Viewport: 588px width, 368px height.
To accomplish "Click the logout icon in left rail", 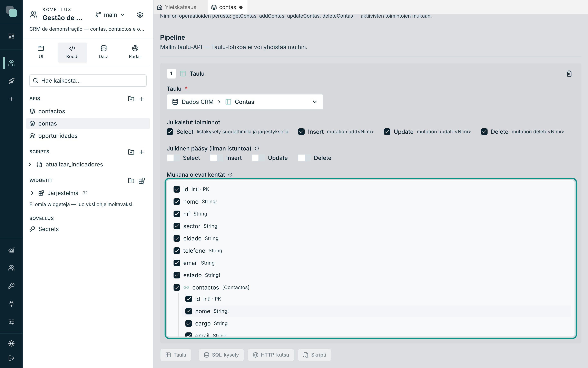I will tap(11, 358).
